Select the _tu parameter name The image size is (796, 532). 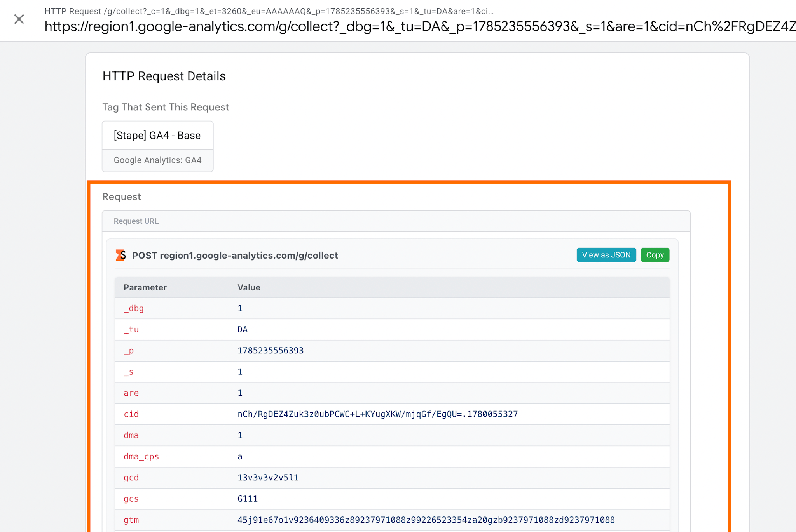tap(131, 330)
